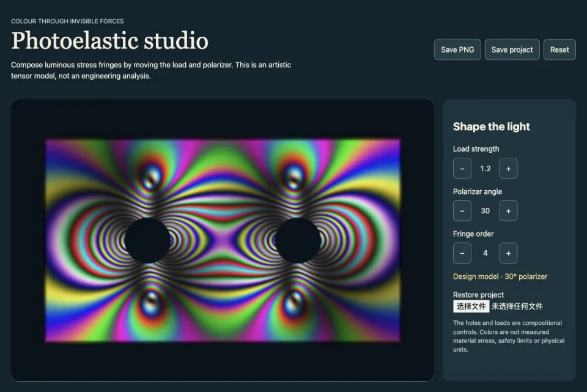Image resolution: width=587 pixels, height=392 pixels.
Task: Reset the studio settings
Action: click(559, 50)
